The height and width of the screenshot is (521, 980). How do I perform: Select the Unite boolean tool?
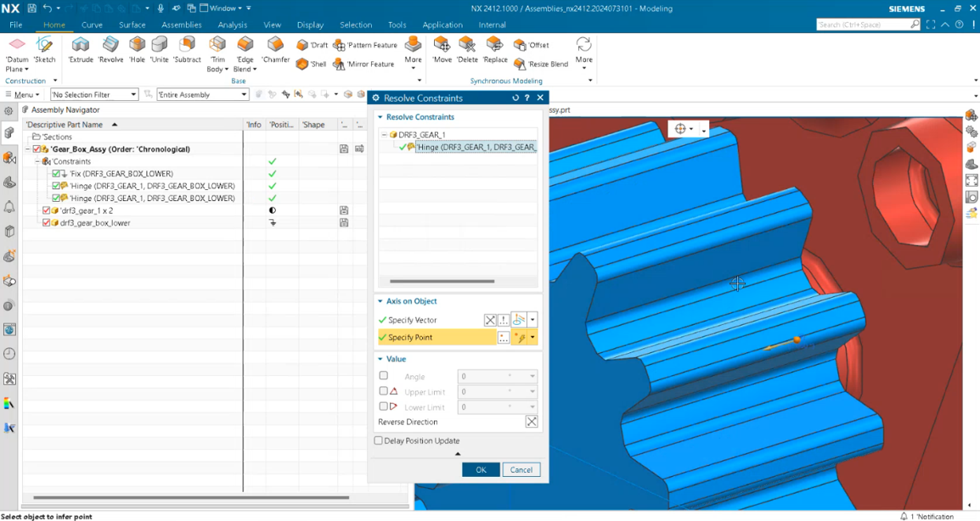tap(159, 51)
